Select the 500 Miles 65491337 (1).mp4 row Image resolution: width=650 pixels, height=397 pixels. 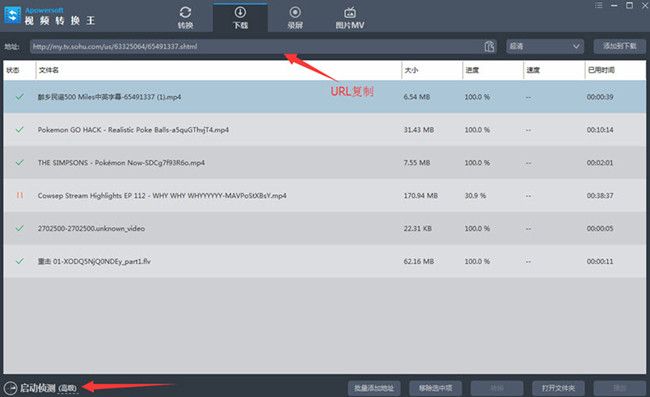[325, 97]
